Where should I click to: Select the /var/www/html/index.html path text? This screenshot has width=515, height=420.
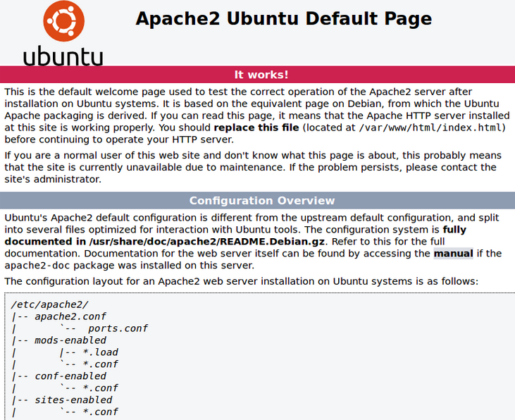pyautogui.click(x=430, y=128)
